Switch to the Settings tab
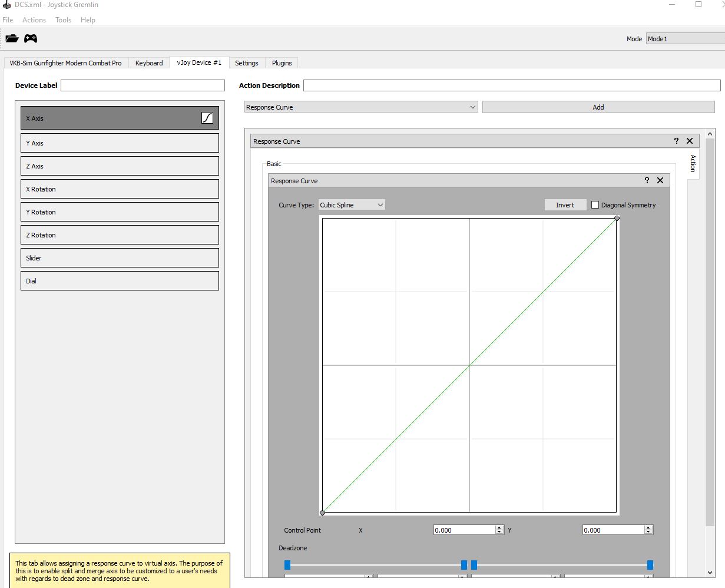 click(x=246, y=63)
